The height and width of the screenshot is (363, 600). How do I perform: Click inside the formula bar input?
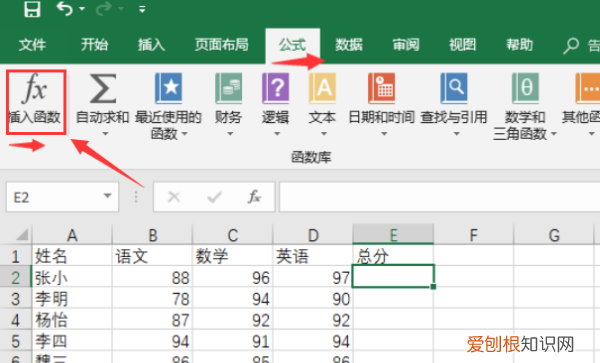439,197
